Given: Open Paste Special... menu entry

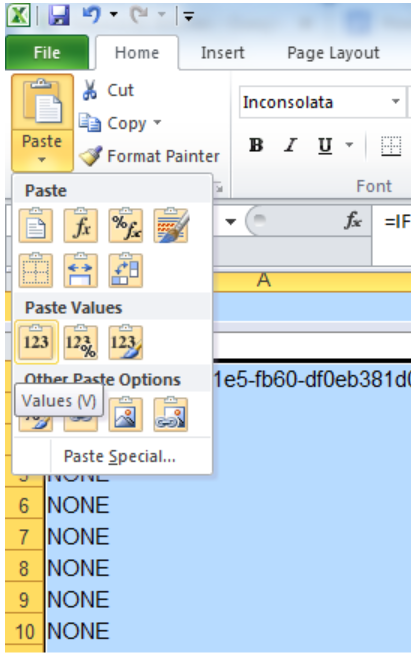Looking at the screenshot, I should pos(120,457).
